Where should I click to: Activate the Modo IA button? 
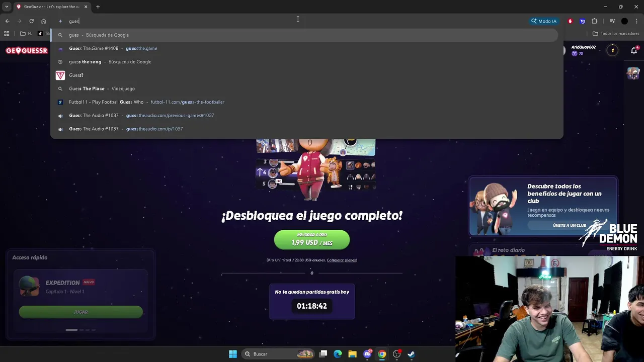(543, 21)
